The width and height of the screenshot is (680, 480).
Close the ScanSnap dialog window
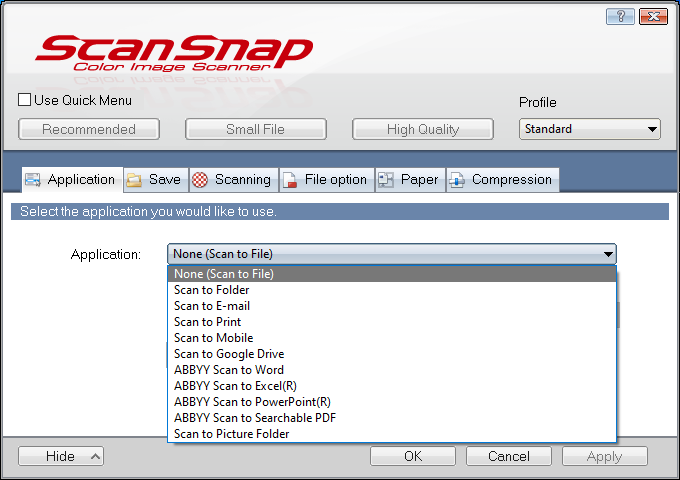point(653,16)
